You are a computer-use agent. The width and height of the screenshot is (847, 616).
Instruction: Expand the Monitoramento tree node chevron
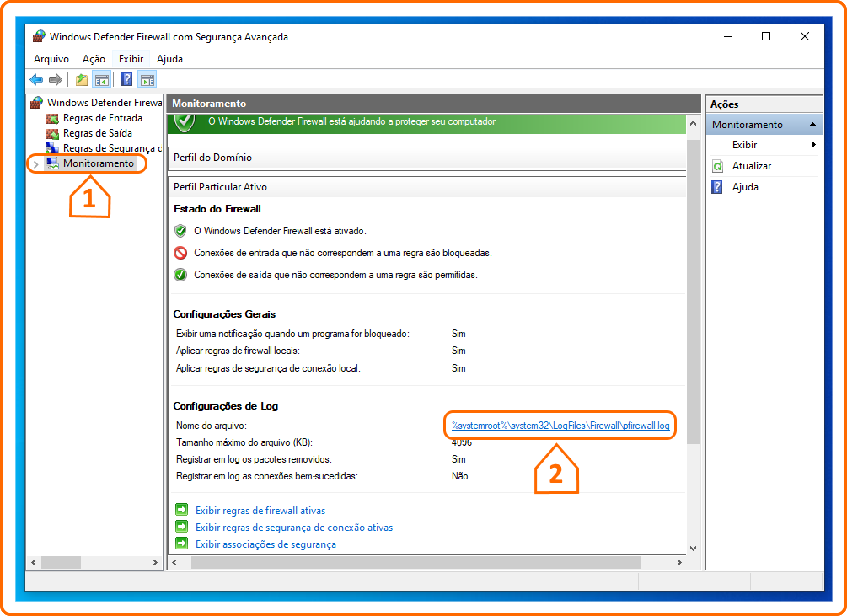point(35,164)
